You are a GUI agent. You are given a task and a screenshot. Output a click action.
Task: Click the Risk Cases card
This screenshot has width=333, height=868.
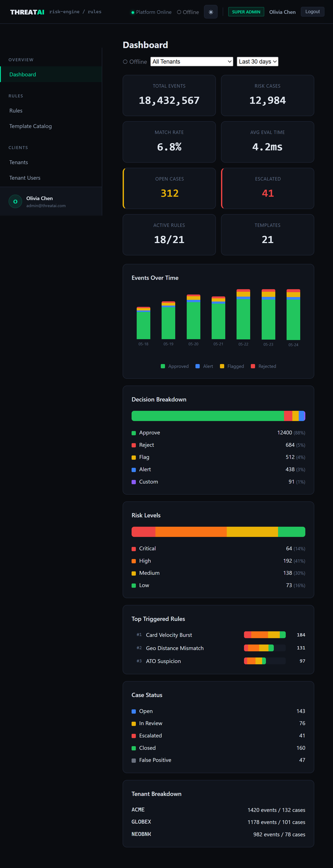coord(267,95)
